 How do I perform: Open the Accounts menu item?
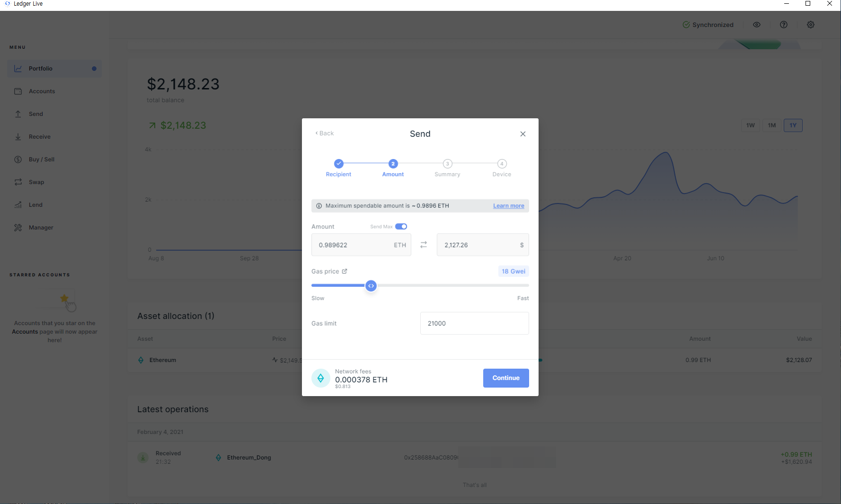tap(54, 91)
